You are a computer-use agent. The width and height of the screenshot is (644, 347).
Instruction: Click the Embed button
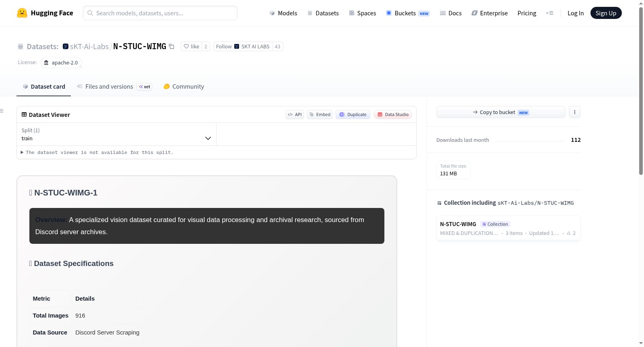tap(320, 114)
